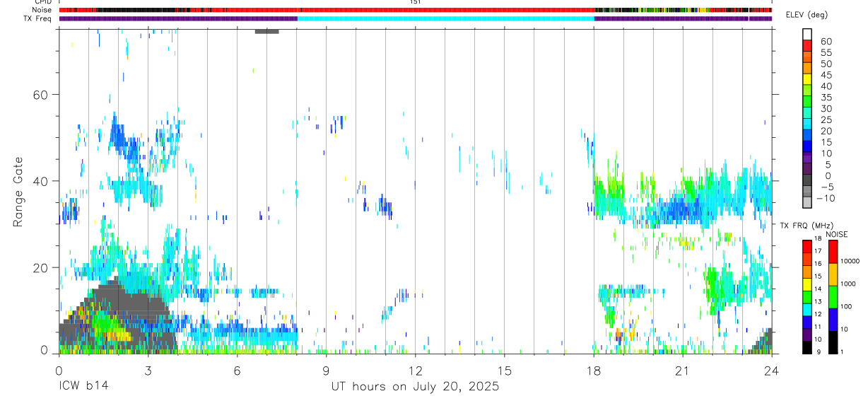Click the UT hours axis tick label "18"
Image resolution: width=868 pixels, height=401 pixels.
593,370
